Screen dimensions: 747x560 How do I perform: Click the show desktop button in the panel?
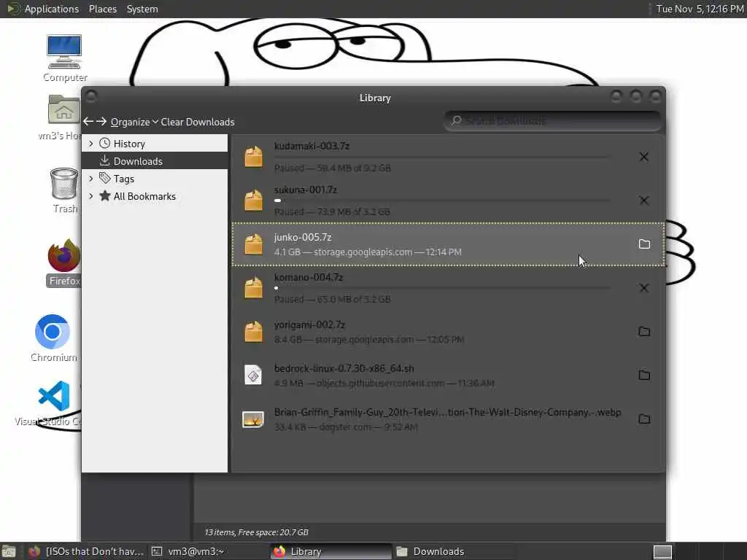tap(8, 551)
